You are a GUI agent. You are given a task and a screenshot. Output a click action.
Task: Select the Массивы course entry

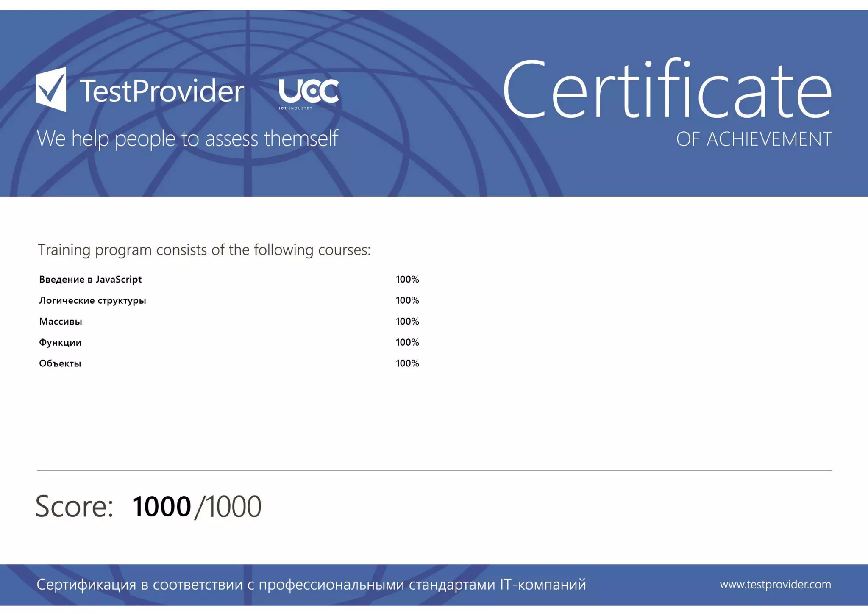(x=61, y=321)
